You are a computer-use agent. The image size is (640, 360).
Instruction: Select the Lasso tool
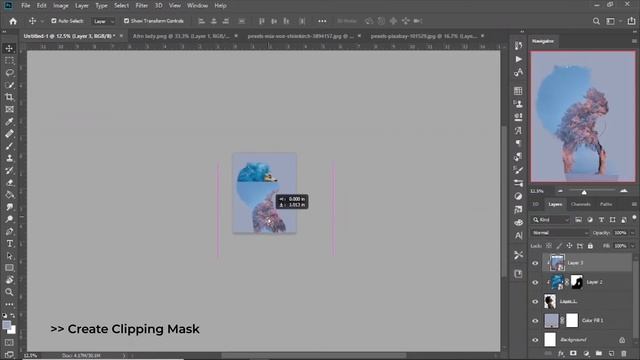click(9, 73)
